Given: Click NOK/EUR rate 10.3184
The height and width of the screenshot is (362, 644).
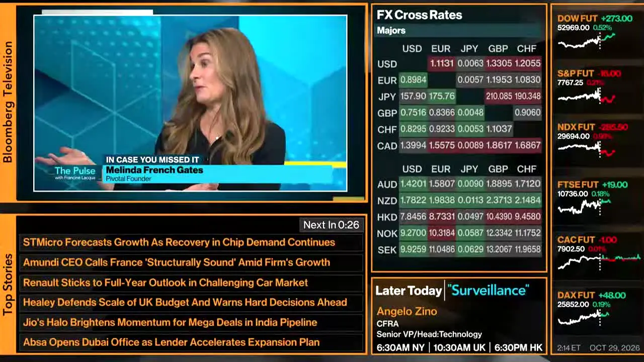Looking at the screenshot, I should [441, 233].
